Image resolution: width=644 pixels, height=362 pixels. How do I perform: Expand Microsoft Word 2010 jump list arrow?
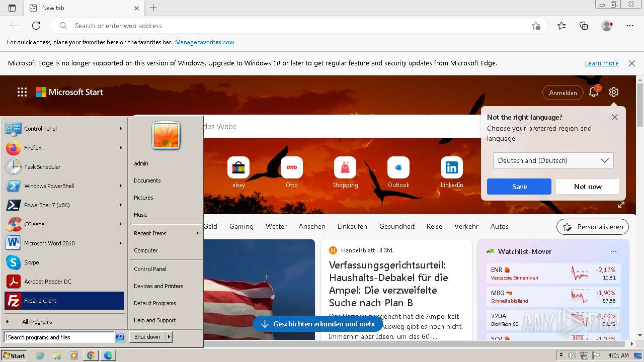120,243
